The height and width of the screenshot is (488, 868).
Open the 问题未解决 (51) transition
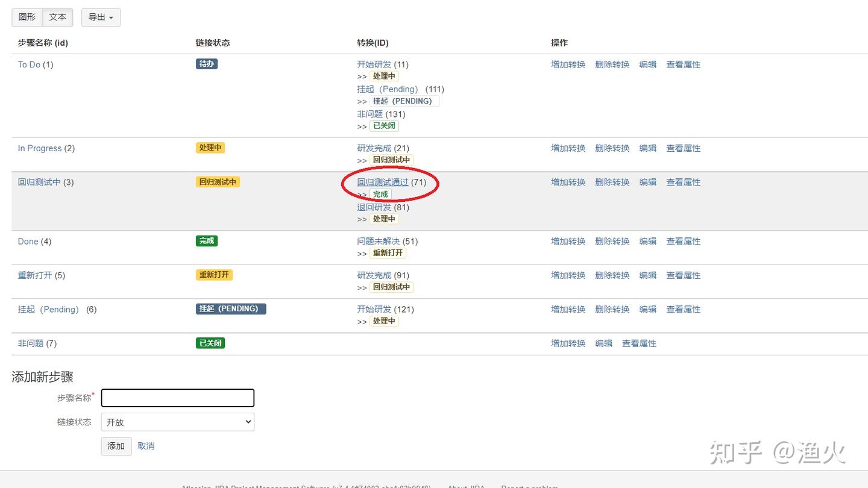point(378,241)
